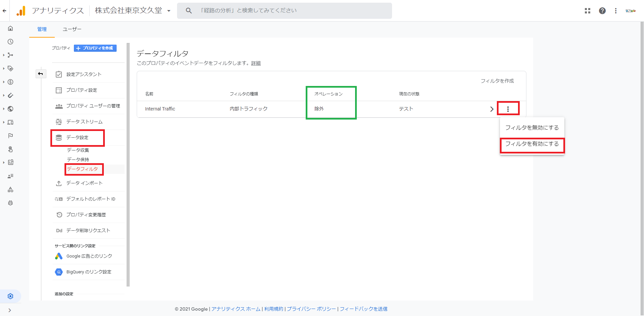The width and height of the screenshot is (644, 316).
Task: Click the search magnifier icon
Action: 189,11
